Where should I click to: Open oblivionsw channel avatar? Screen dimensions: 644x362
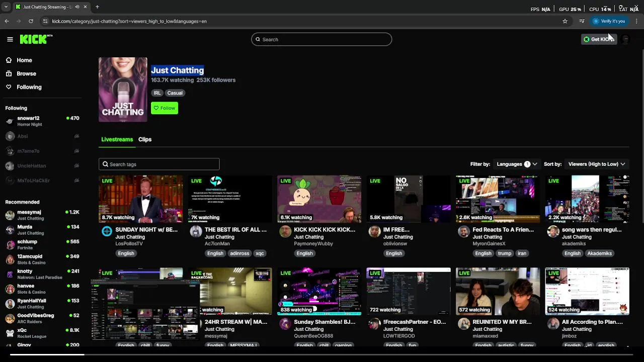[374, 231]
